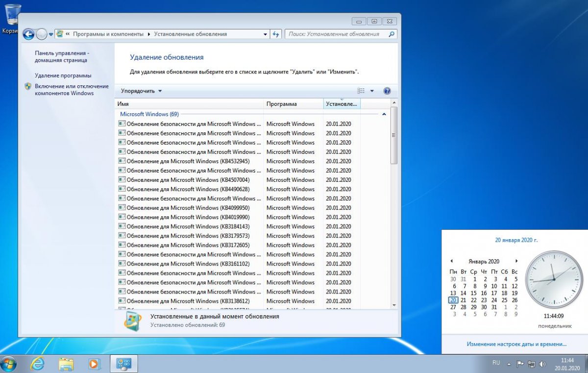Viewport: 588px width, 373px height.
Task: Open the Windows Start button
Action: click(8, 364)
